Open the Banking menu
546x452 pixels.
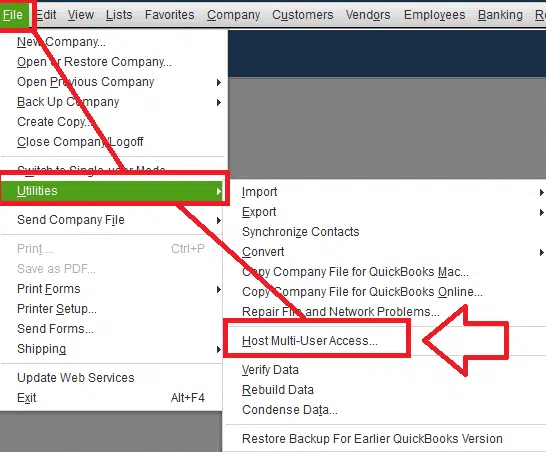(x=500, y=15)
